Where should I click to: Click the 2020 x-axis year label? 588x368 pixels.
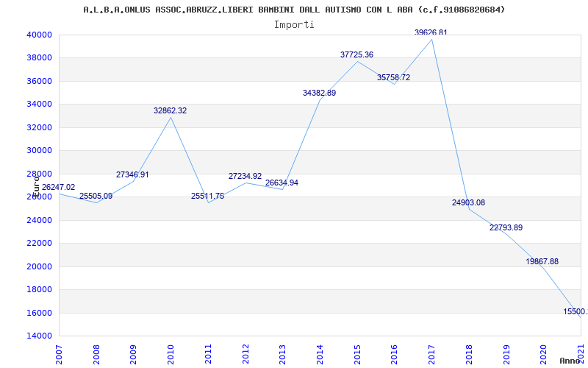(x=543, y=355)
